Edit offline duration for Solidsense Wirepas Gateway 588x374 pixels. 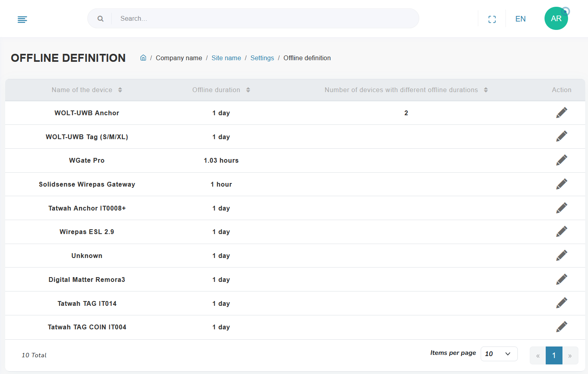[x=562, y=184]
